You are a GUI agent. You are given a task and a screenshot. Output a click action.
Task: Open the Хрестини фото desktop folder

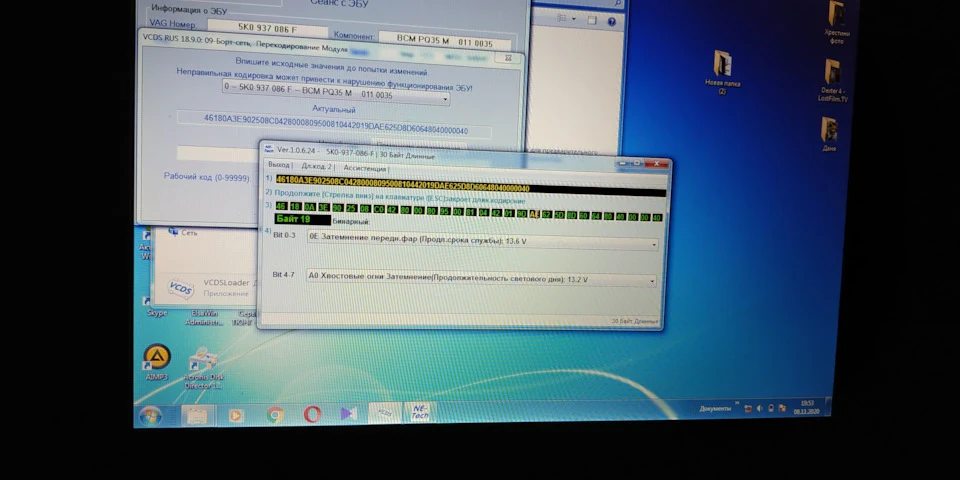point(837,22)
